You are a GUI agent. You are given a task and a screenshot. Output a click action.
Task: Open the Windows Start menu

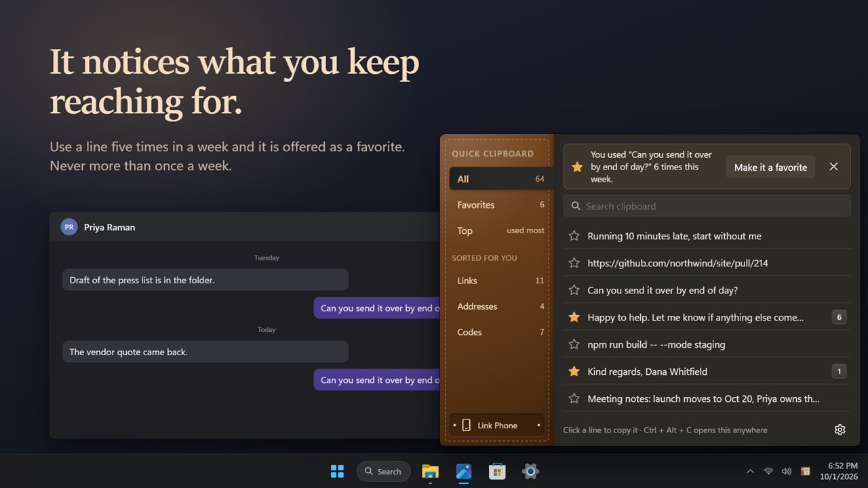coord(337,471)
